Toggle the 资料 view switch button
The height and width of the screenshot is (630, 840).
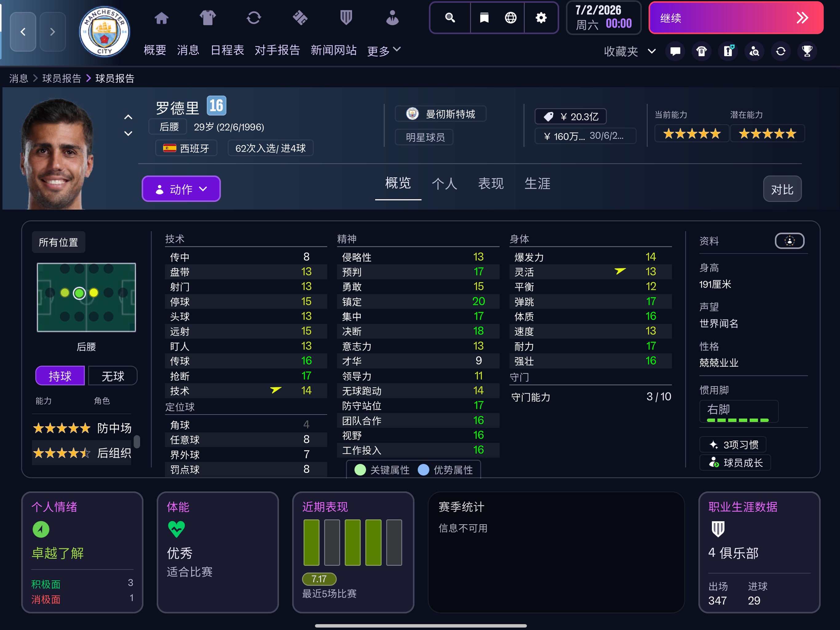click(x=790, y=241)
